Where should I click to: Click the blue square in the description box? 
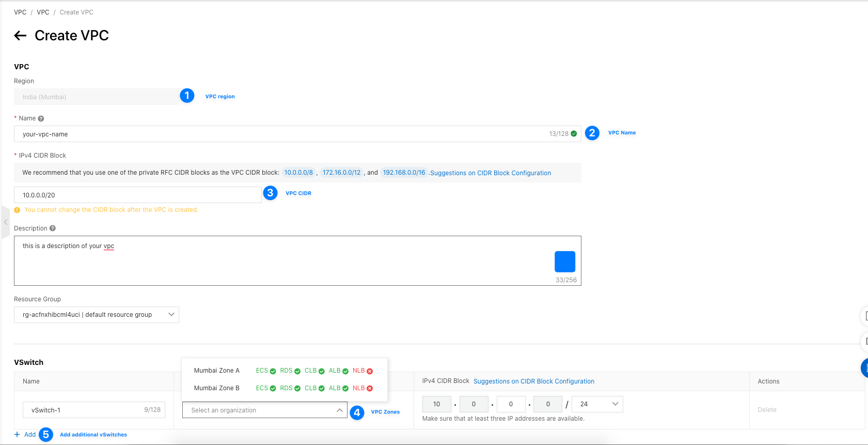pyautogui.click(x=564, y=262)
